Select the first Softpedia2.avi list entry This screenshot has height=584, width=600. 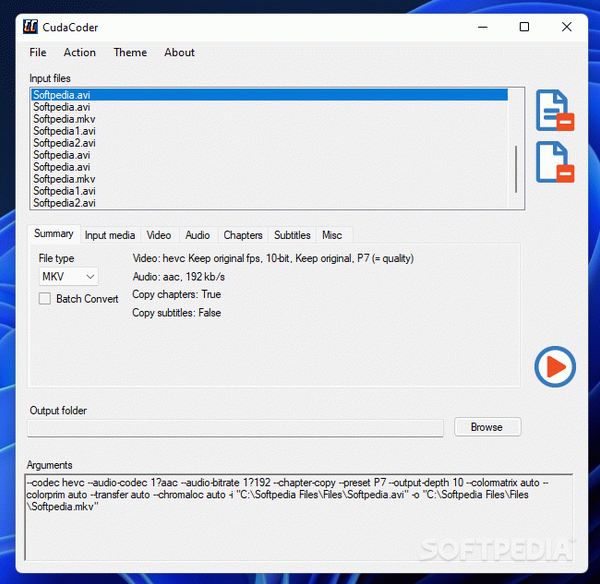270,143
